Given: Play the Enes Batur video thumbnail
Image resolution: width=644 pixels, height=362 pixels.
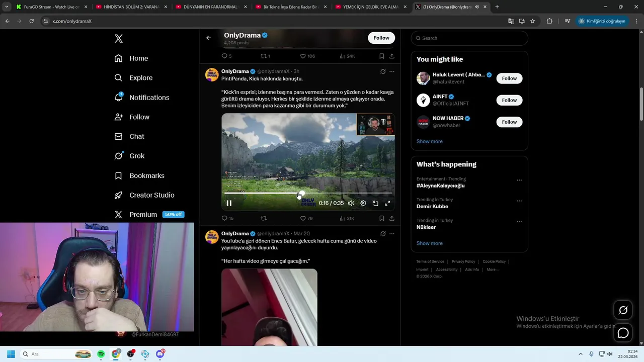Looking at the screenshot, I should tap(269, 307).
